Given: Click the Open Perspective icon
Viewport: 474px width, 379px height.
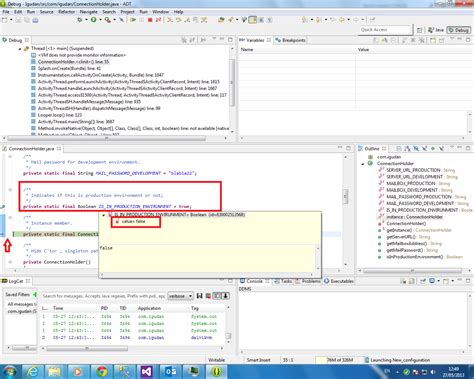Looking at the screenshot, I should [419, 30].
